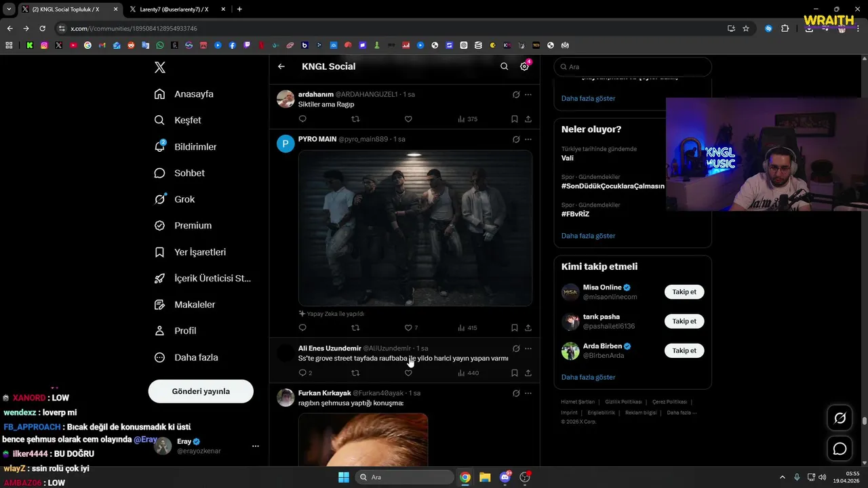Image resolution: width=868 pixels, height=488 pixels.
Task: Search inside KNGL Social community
Action: click(x=504, y=66)
